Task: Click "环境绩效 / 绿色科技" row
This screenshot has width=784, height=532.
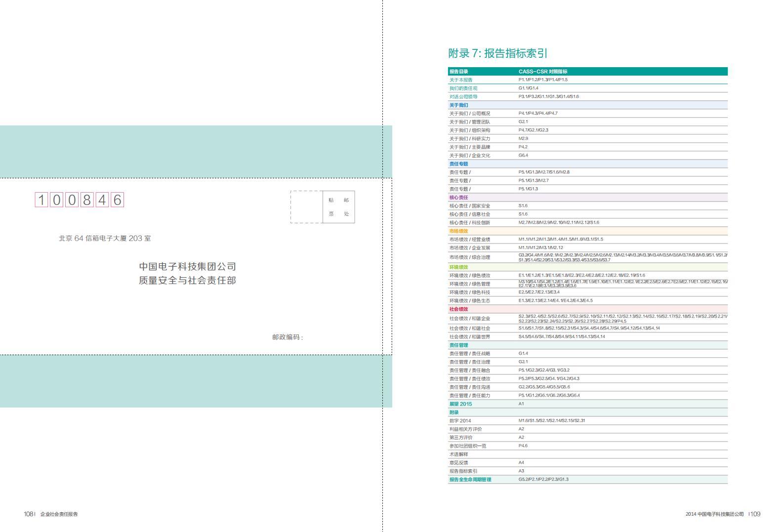Action: (x=588, y=292)
